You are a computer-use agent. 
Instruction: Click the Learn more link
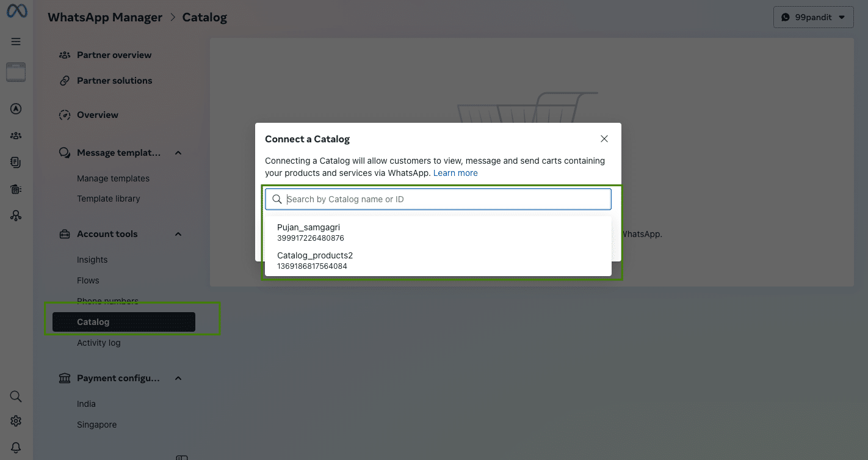[x=455, y=173]
